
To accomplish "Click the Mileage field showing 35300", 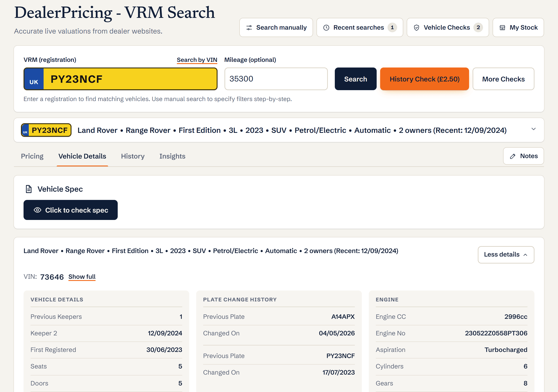I will 276,79.
